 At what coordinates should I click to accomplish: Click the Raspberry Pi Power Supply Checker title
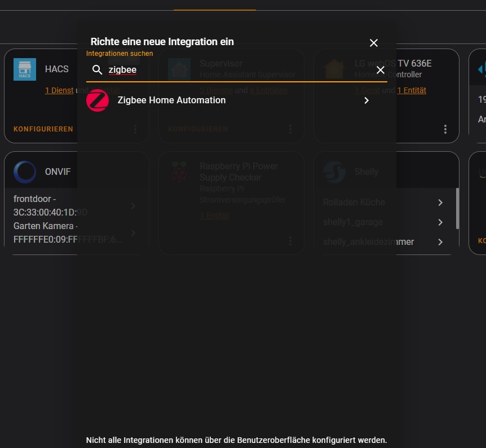click(x=238, y=172)
